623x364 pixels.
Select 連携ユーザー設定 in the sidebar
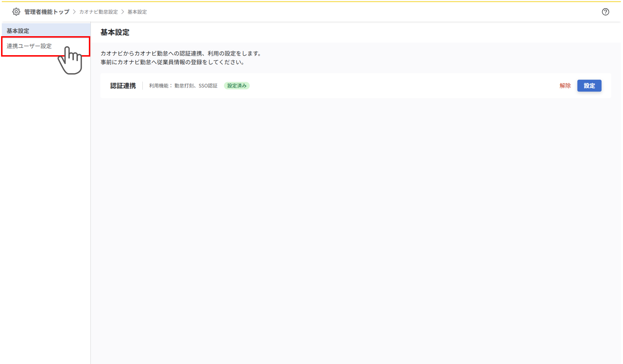[29, 46]
